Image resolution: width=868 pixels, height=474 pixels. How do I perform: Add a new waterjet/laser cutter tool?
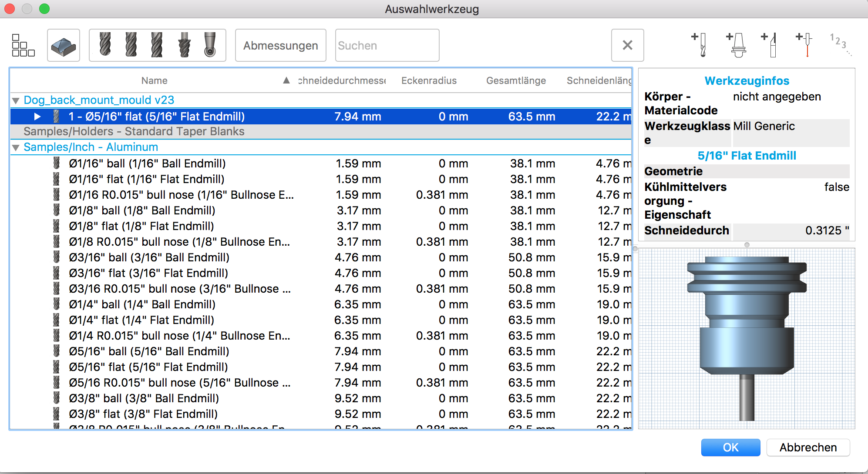tap(804, 45)
